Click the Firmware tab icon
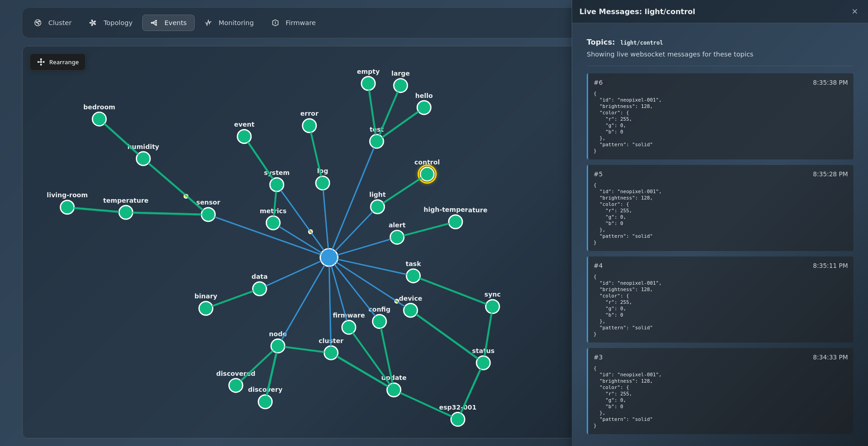 (x=275, y=23)
